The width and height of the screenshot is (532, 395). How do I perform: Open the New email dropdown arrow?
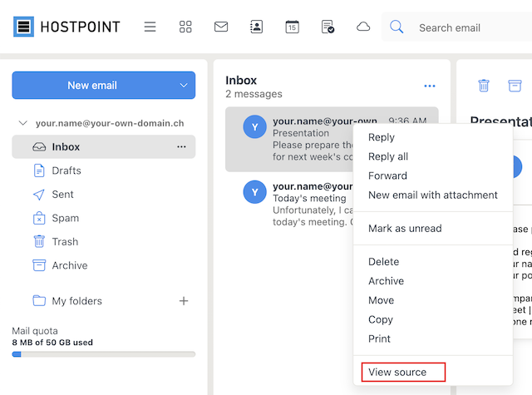(184, 85)
